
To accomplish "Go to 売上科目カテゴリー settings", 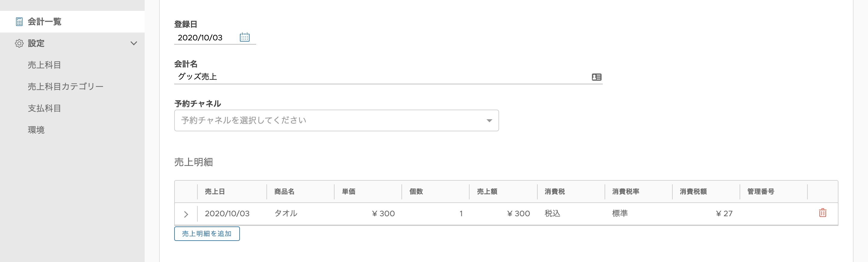I will pyautogui.click(x=65, y=86).
